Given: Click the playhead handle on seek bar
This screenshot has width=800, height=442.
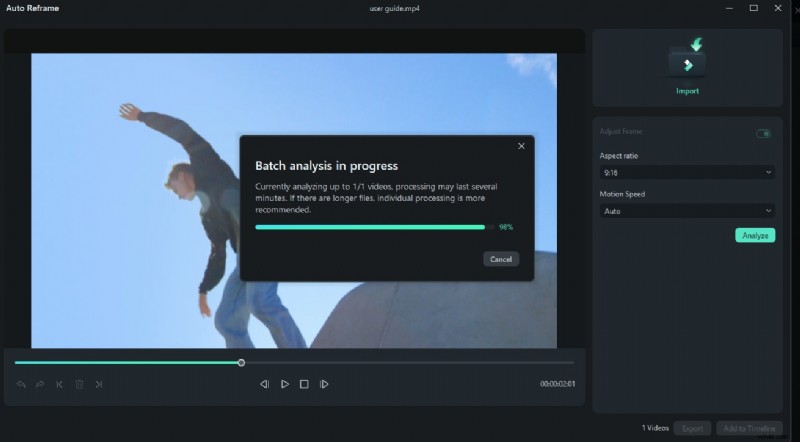Looking at the screenshot, I should pyautogui.click(x=241, y=363).
